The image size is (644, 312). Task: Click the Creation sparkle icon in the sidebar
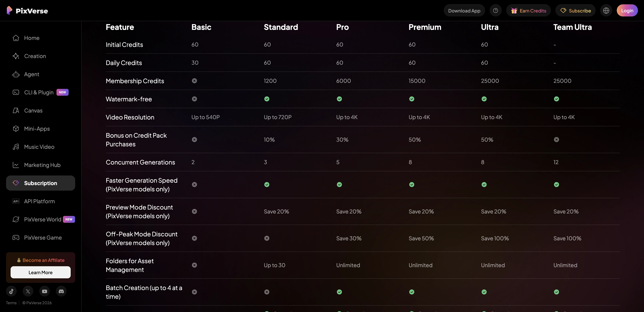tap(16, 56)
